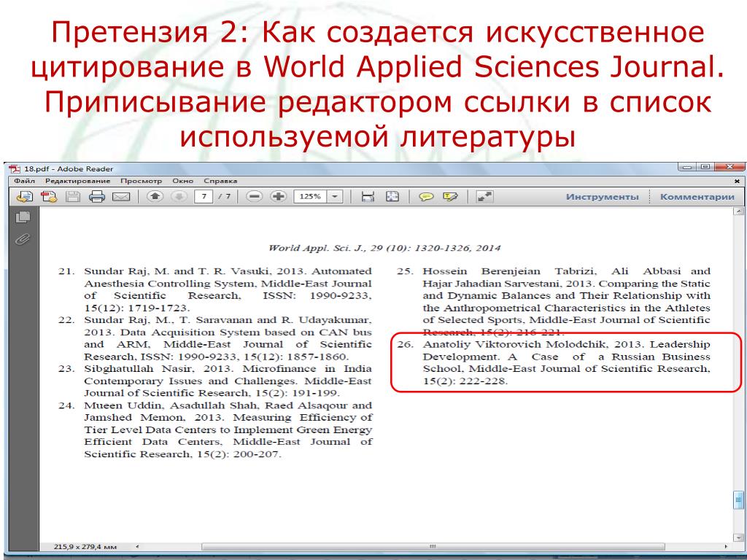747x560 pixels.
Task: Click the page number field showing 7
Action: pos(204,196)
